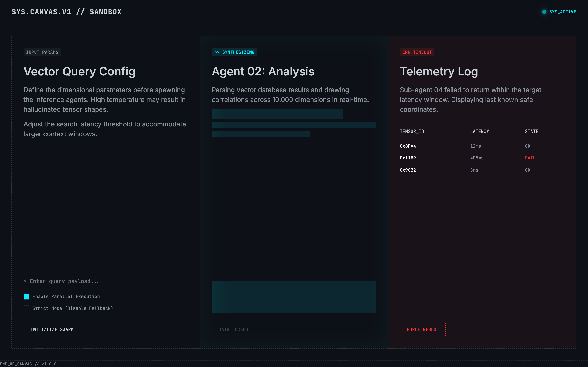Check the Strict Mode option
Image resolution: width=588 pixels, height=367 pixels.
(27, 308)
